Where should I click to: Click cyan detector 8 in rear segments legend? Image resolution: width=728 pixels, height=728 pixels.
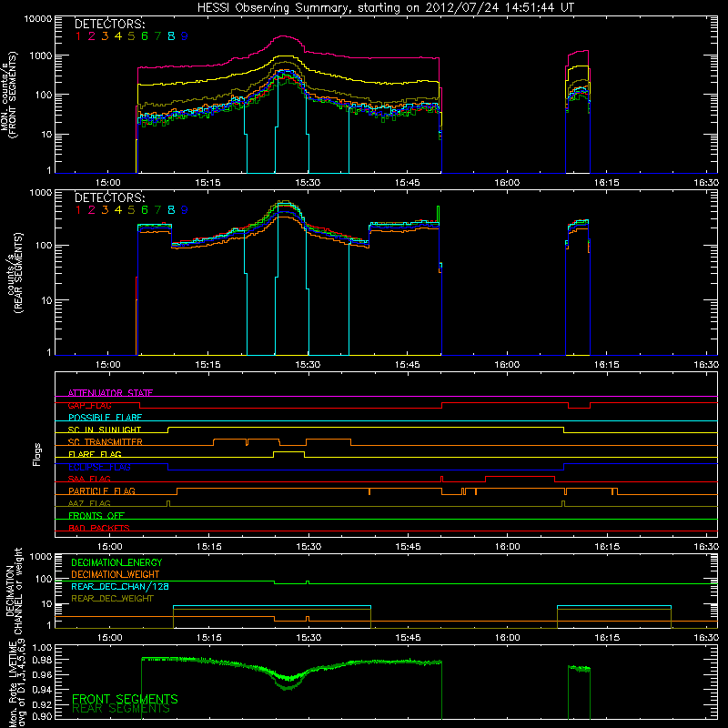[171, 210]
